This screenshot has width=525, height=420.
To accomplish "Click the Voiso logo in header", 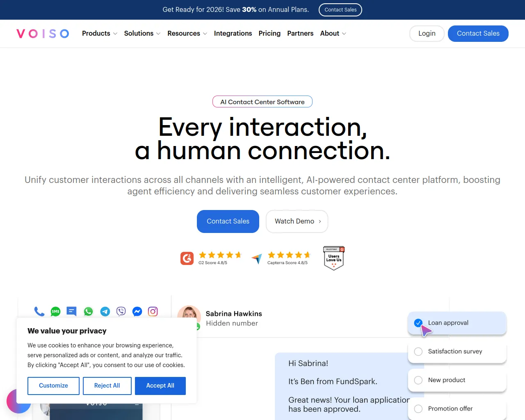I will click(43, 34).
